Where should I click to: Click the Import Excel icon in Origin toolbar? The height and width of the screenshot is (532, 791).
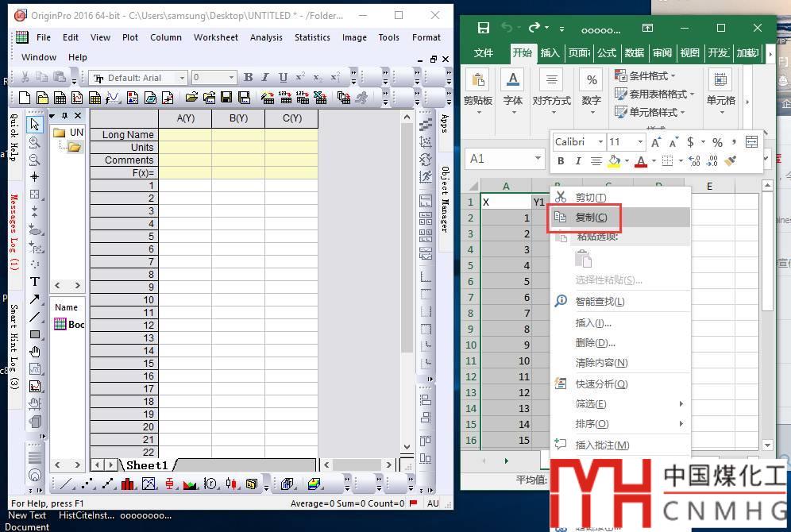(x=320, y=98)
